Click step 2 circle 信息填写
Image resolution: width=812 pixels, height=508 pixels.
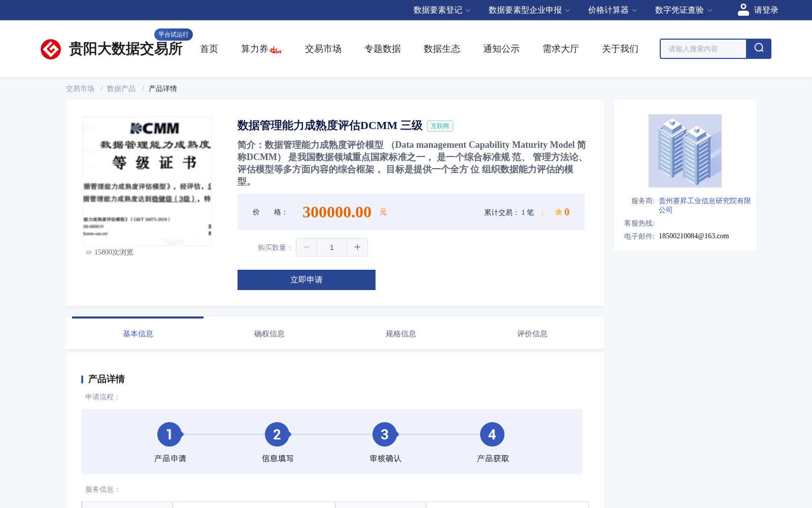[277, 434]
